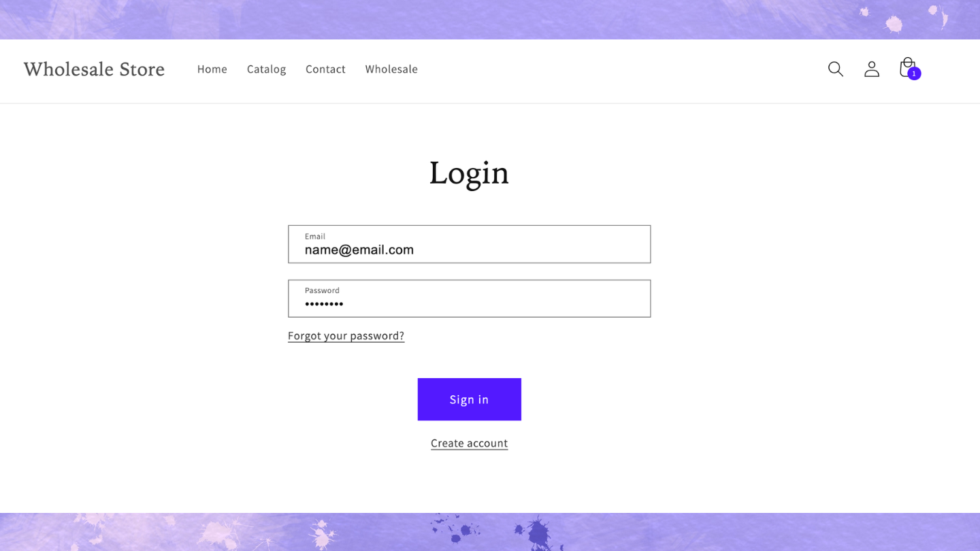Open the shopping cart bag icon
The width and height of the screenshot is (980, 551).
[907, 67]
